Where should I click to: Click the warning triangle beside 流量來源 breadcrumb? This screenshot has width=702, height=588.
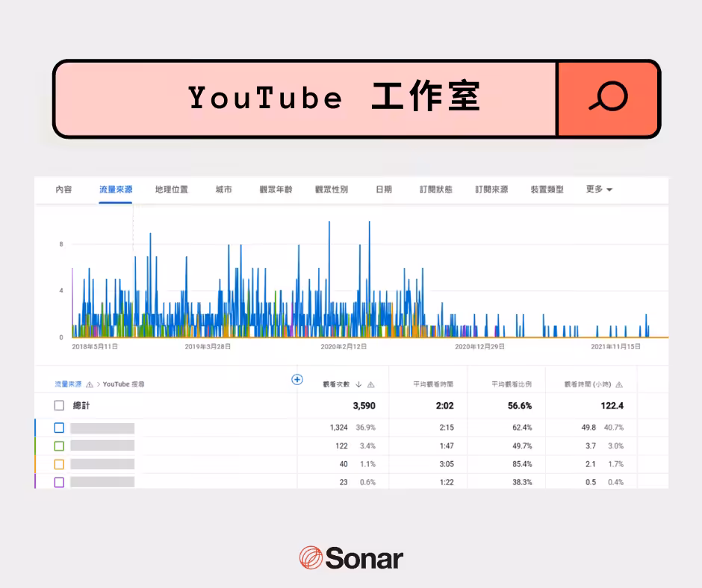click(x=90, y=384)
